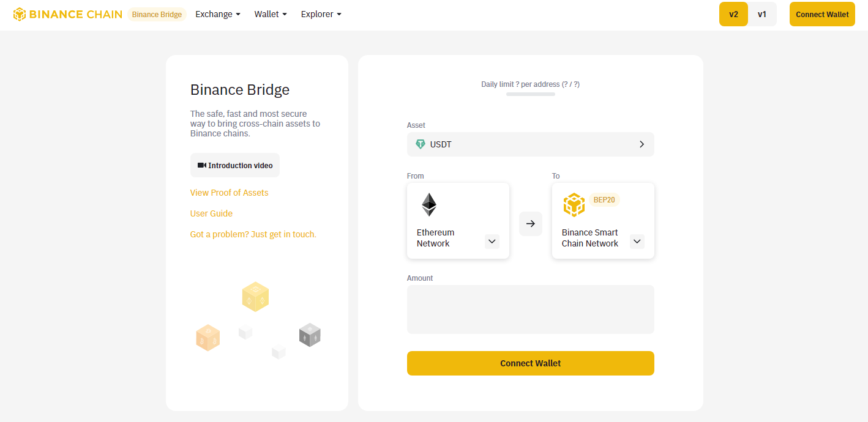Click the top yellow Binance cube illustration

tap(256, 297)
